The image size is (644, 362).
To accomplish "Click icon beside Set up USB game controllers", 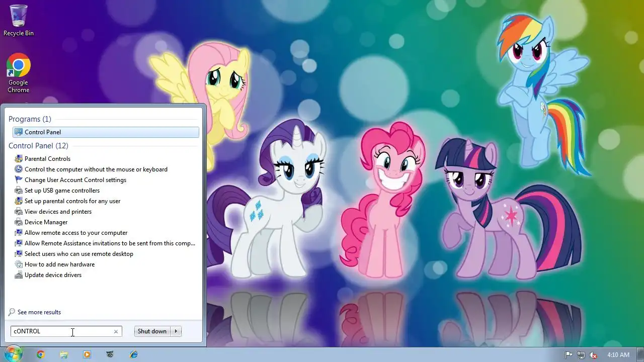I will pyautogui.click(x=19, y=191).
